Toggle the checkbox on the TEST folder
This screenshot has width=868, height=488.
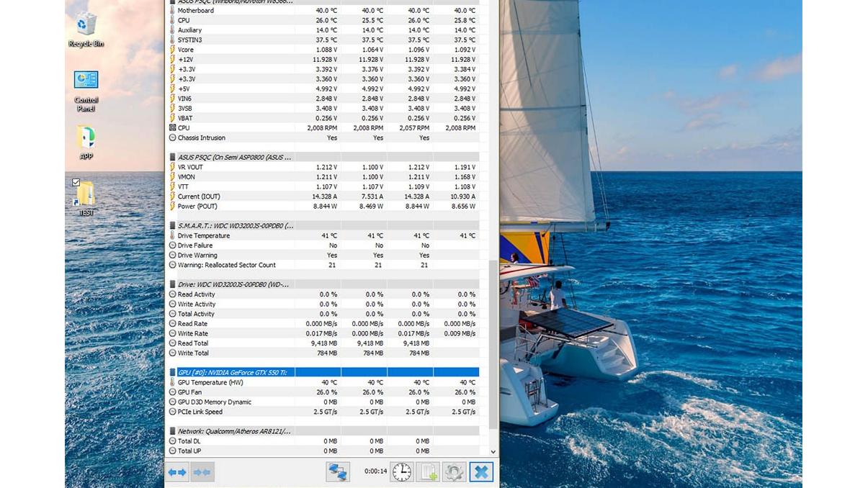coord(76,183)
